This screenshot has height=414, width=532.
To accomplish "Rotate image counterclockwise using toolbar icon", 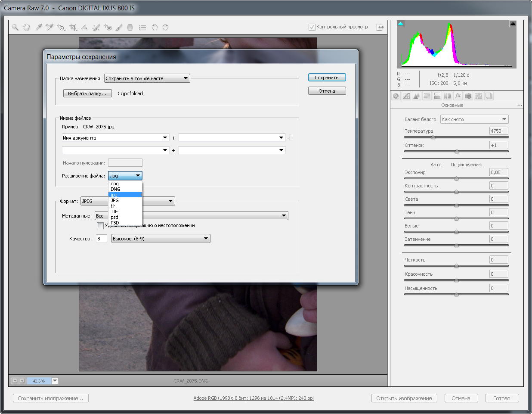I will [155, 27].
